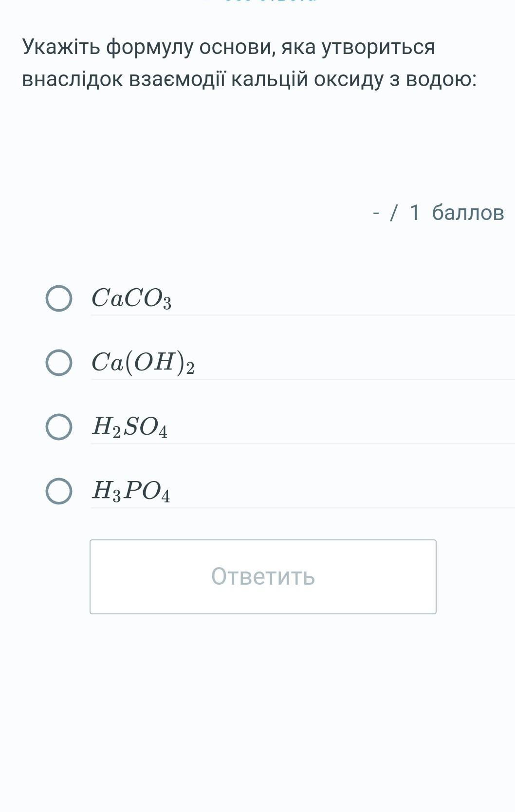Choose the Ca(OH)2 radio option
Viewport: 515px width, 812px height.
pyautogui.click(x=59, y=363)
